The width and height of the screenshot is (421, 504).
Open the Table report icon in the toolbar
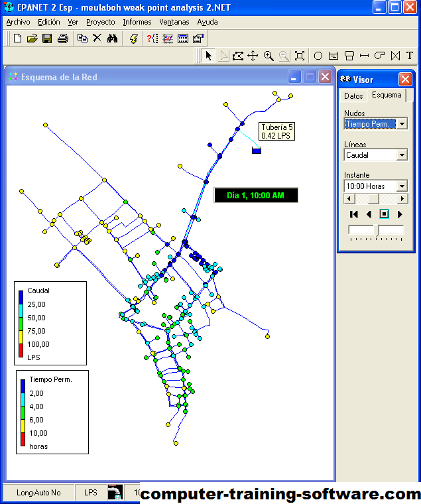(183, 38)
